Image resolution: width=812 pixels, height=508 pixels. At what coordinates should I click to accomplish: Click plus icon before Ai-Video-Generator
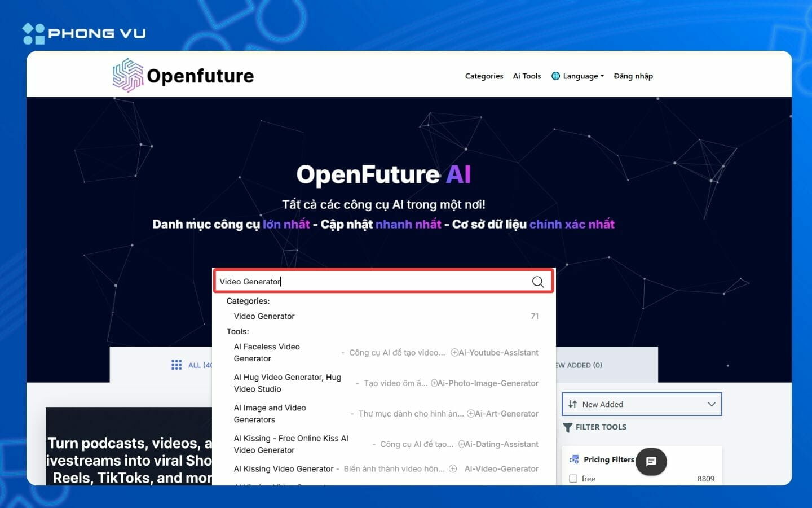click(x=452, y=469)
